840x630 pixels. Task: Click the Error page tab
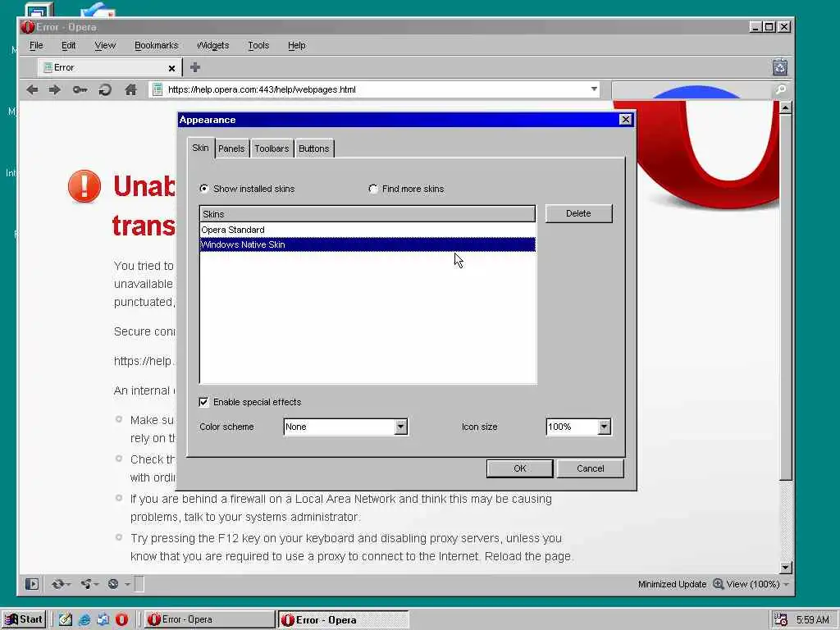pos(109,67)
